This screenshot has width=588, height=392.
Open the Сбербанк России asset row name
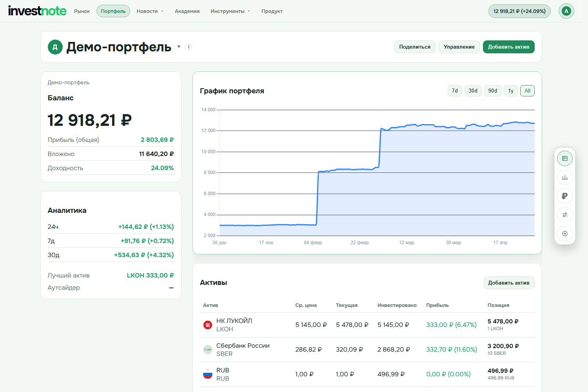click(x=243, y=345)
